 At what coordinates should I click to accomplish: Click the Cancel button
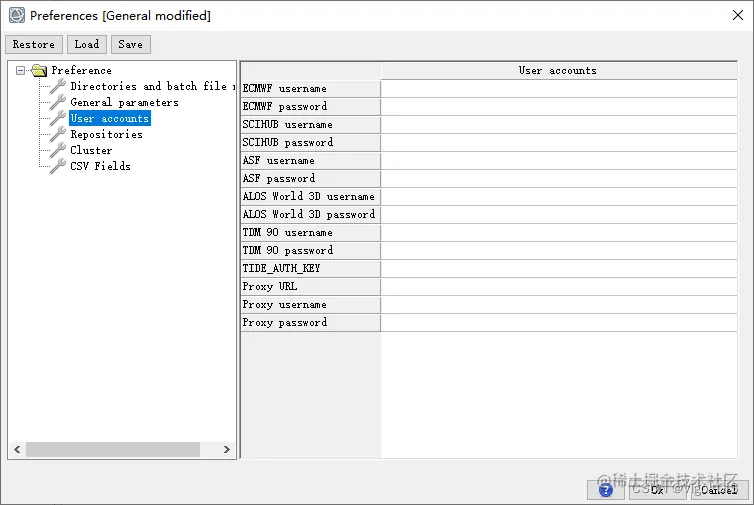(x=719, y=490)
